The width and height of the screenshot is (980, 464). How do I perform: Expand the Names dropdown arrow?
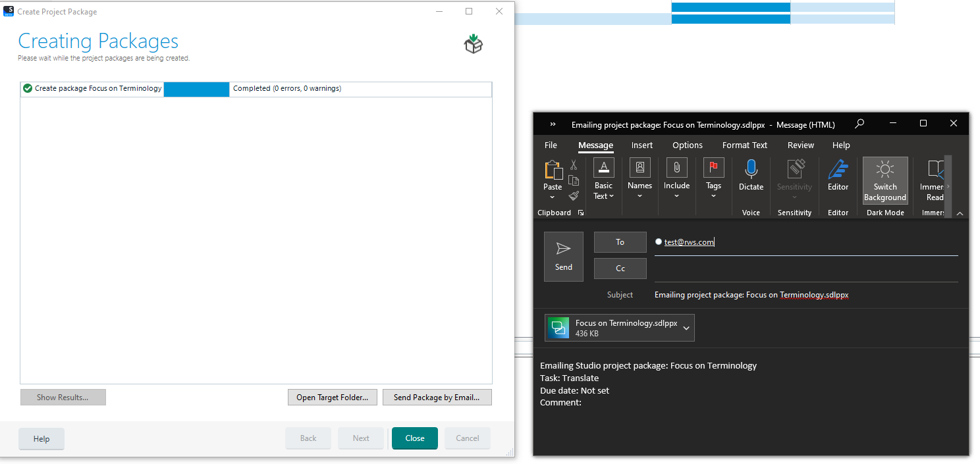point(640,196)
